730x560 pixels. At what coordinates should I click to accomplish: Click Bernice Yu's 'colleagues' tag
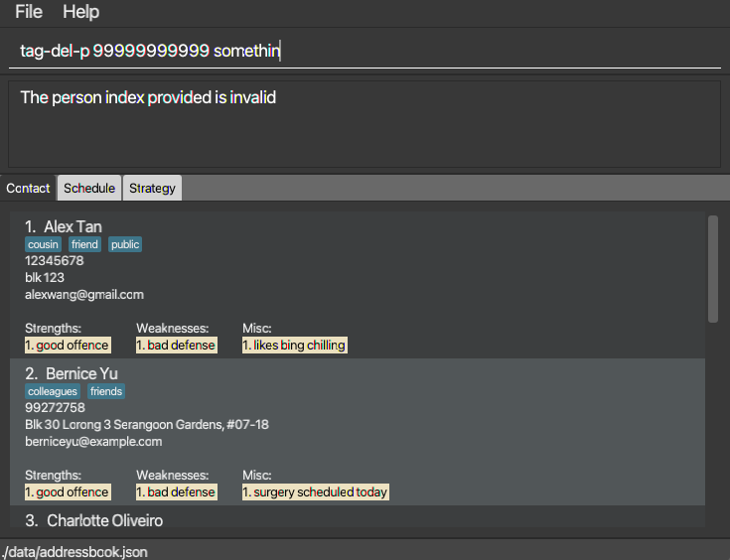[52, 391]
